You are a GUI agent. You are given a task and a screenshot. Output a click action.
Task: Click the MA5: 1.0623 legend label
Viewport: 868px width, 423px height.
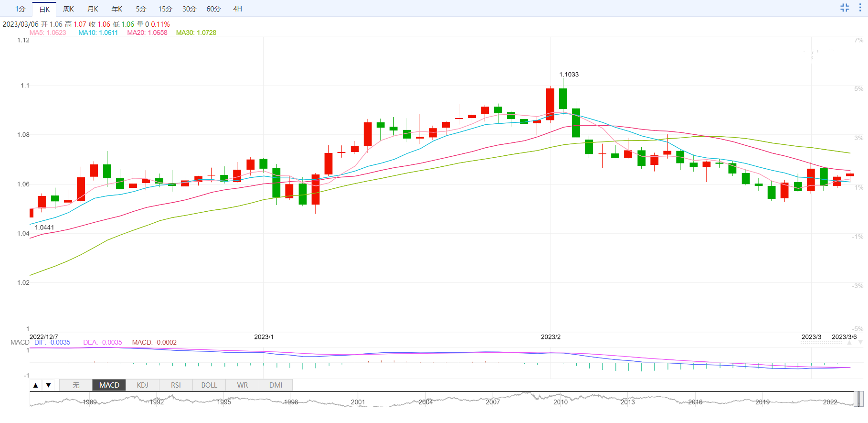pyautogui.click(x=48, y=33)
